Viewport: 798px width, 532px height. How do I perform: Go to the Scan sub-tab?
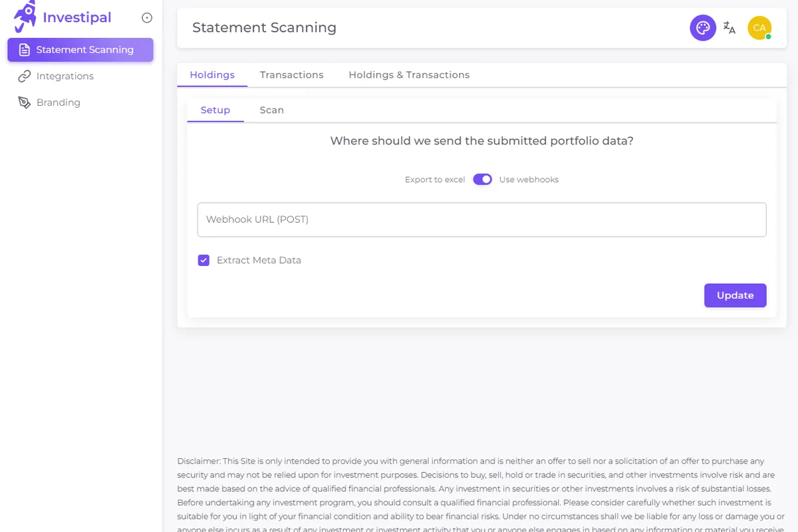tap(271, 110)
